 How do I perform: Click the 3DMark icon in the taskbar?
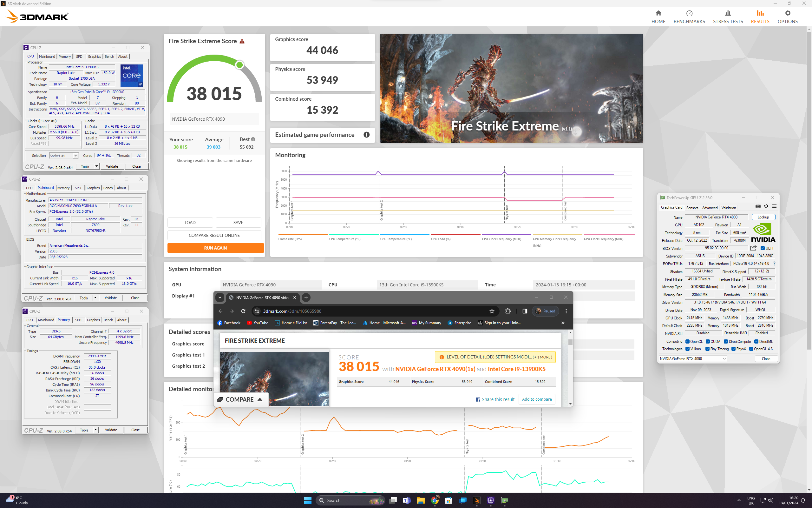point(476,500)
